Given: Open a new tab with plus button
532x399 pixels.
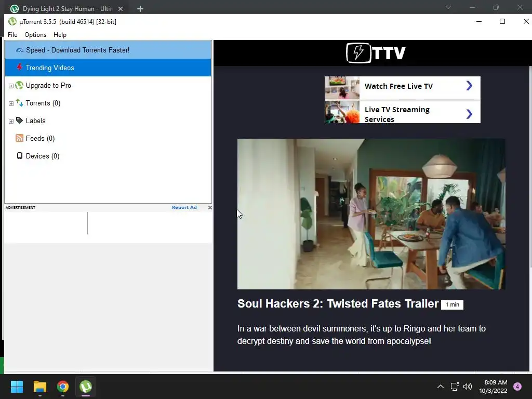Looking at the screenshot, I should pyautogui.click(x=140, y=9).
